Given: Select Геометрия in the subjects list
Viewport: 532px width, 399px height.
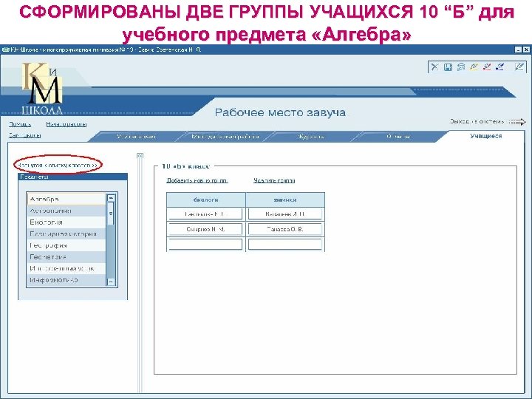Looking at the screenshot, I should pyautogui.click(x=66, y=257).
